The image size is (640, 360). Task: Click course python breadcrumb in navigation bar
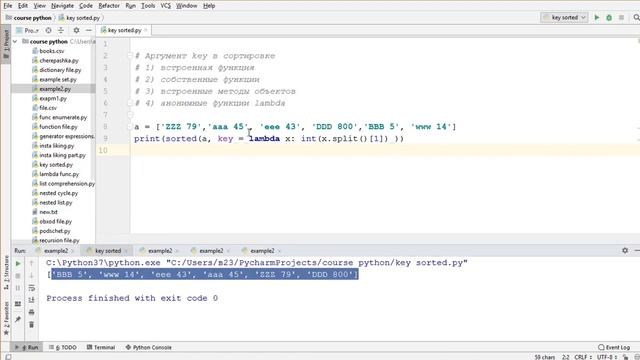pyautogui.click(x=29, y=18)
